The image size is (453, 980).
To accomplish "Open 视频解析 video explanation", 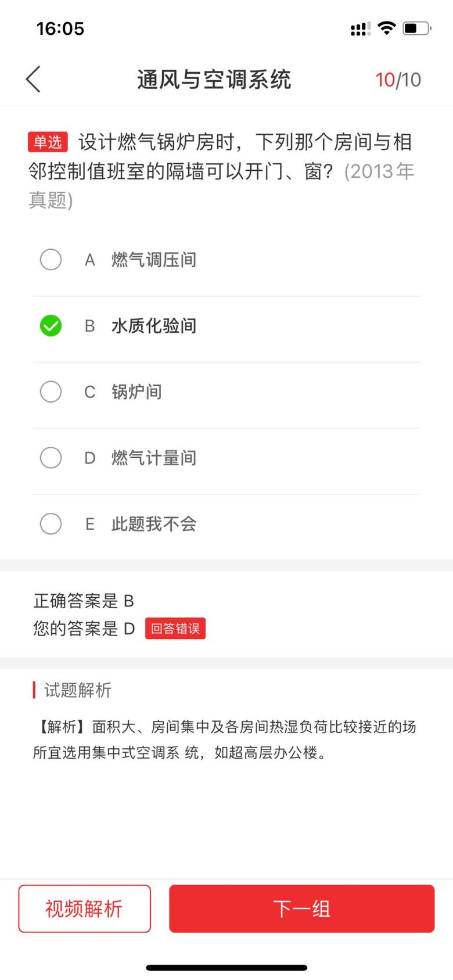I will coord(84,909).
